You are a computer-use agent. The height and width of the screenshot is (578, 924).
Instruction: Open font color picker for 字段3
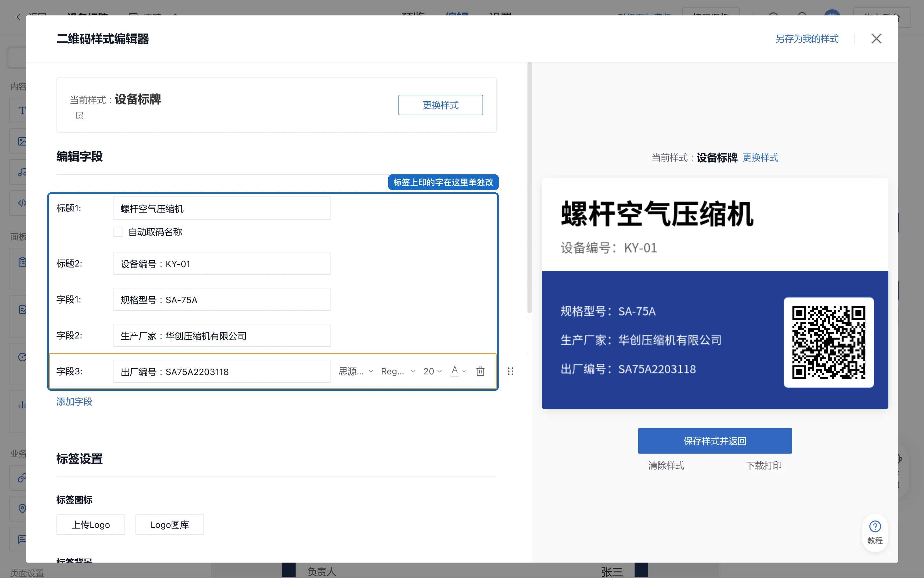(458, 371)
